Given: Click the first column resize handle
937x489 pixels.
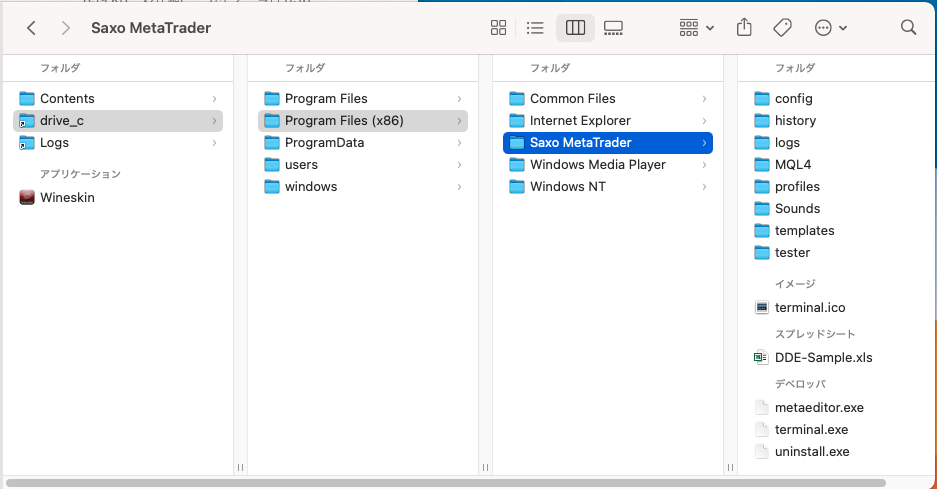Looking at the screenshot, I should tap(240, 467).
